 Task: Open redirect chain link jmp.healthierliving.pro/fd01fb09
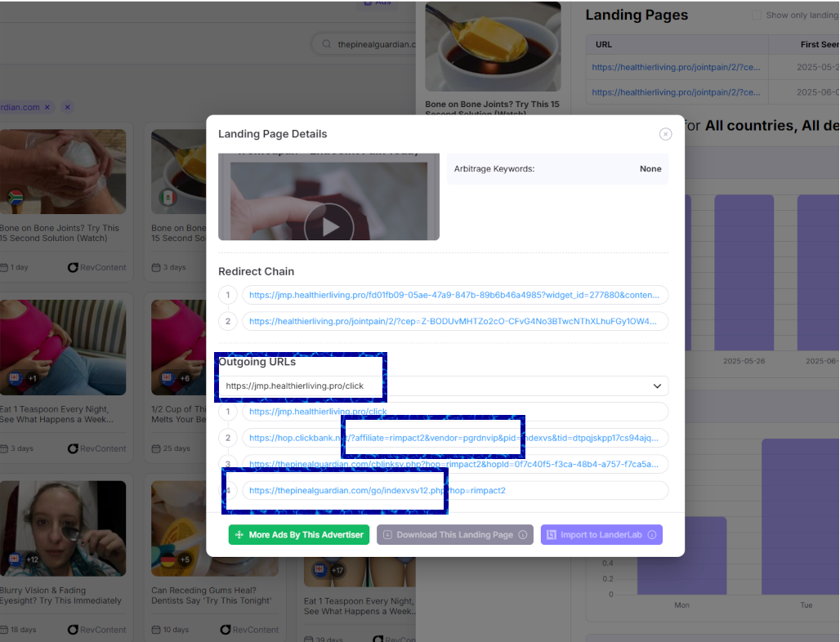coord(454,295)
